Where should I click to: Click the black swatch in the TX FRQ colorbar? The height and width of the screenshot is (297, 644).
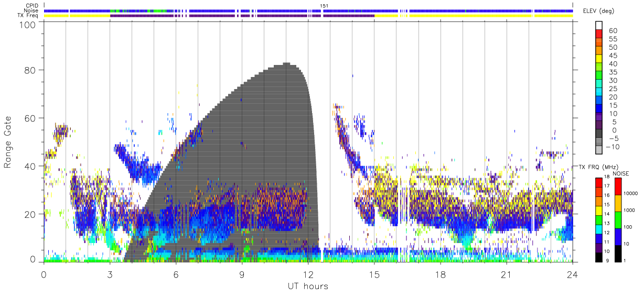coord(598,257)
